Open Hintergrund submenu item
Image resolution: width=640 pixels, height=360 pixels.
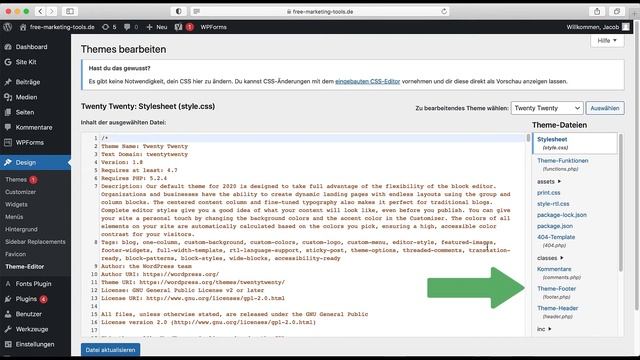coord(21,229)
